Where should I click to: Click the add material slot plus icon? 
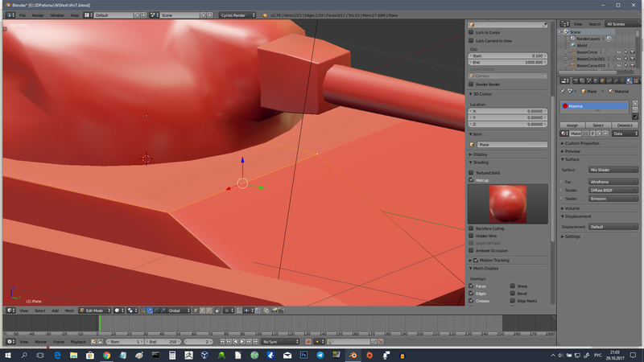click(635, 103)
